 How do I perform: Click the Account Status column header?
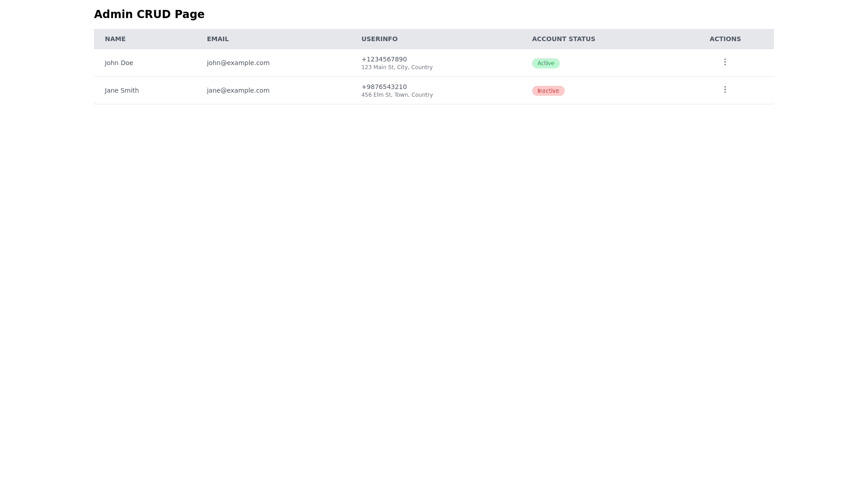[x=563, y=39]
